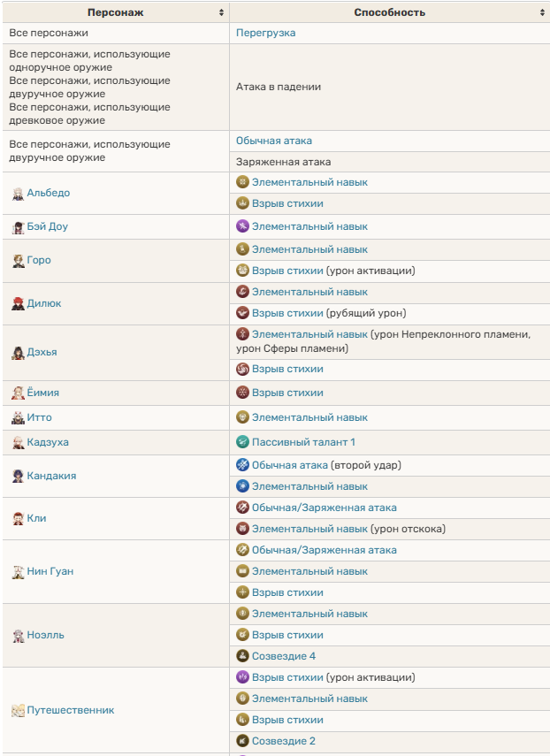The image size is (550, 756).
Task: Open the Кандакия character link
Action: tap(51, 476)
